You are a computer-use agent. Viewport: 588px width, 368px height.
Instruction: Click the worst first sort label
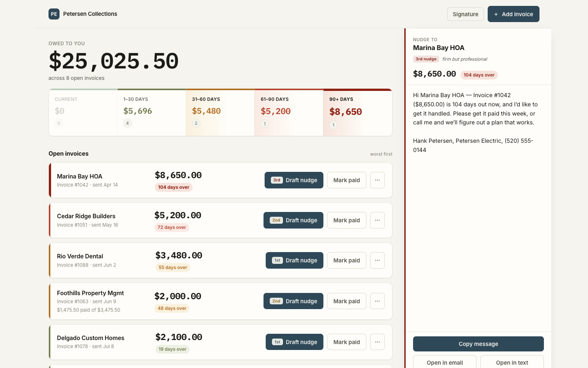tap(381, 154)
